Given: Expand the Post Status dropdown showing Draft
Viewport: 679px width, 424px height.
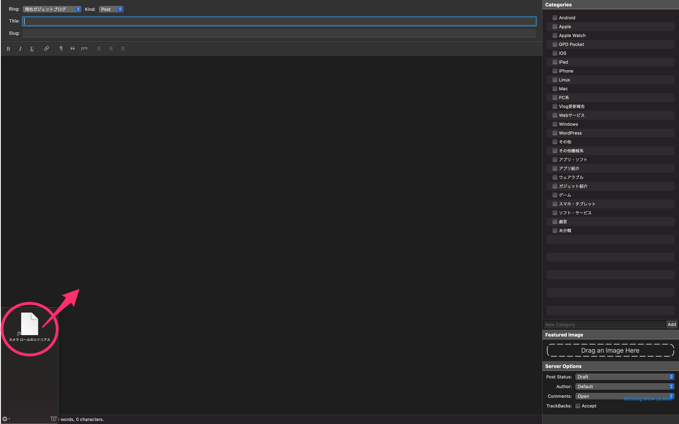Looking at the screenshot, I should tap(625, 377).
